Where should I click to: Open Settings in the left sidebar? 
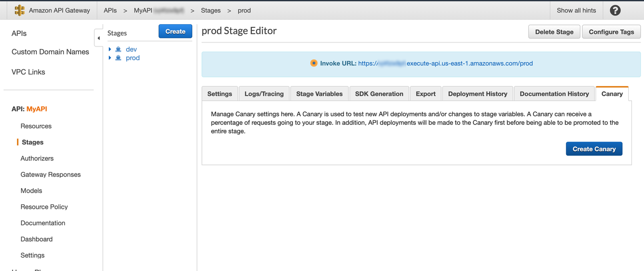[x=32, y=255]
